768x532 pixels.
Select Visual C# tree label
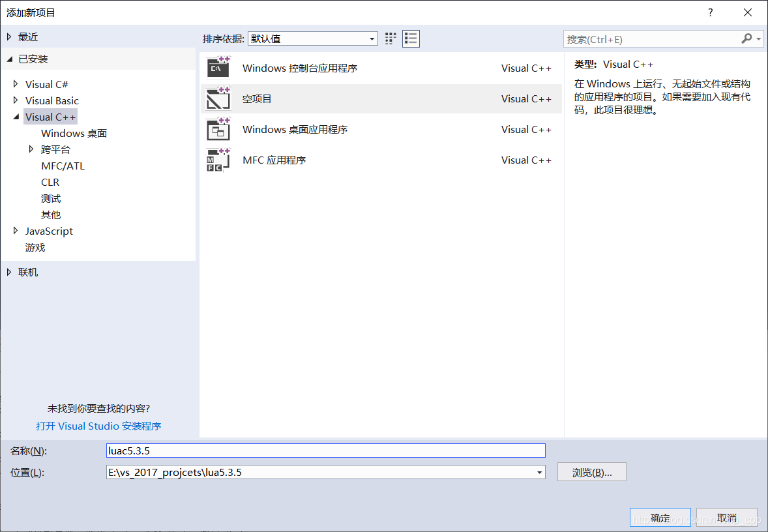tap(46, 84)
